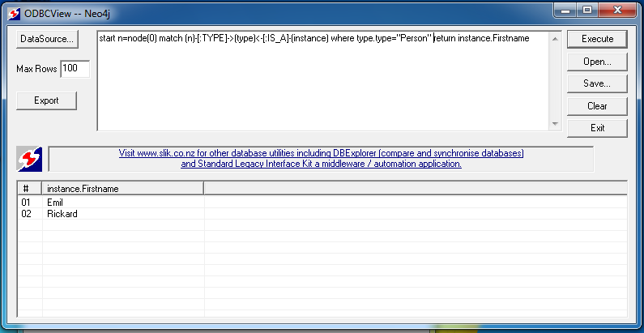The height and width of the screenshot is (333, 644).
Task: Click the Slik logo icon beside the banner
Action: tap(30, 159)
